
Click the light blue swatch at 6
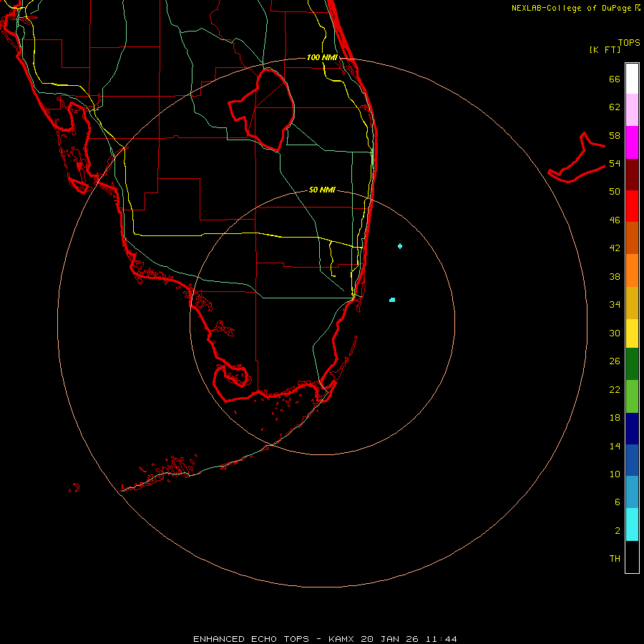[632, 492]
